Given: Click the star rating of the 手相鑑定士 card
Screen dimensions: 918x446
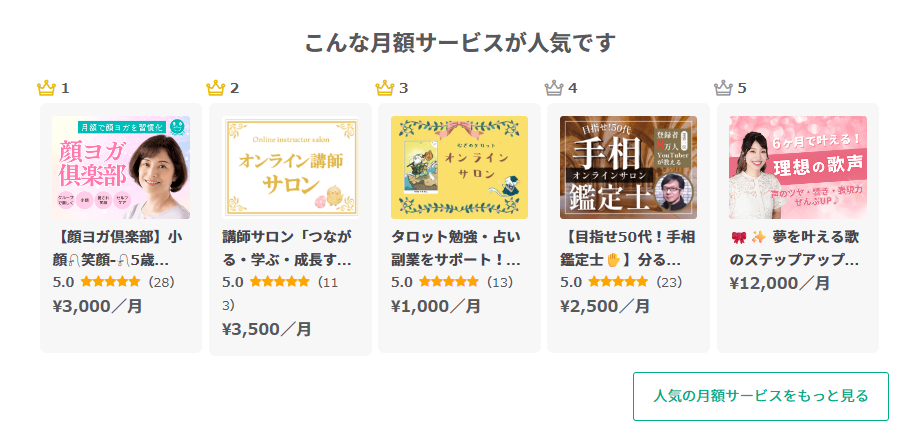Looking at the screenshot, I should 618,282.
